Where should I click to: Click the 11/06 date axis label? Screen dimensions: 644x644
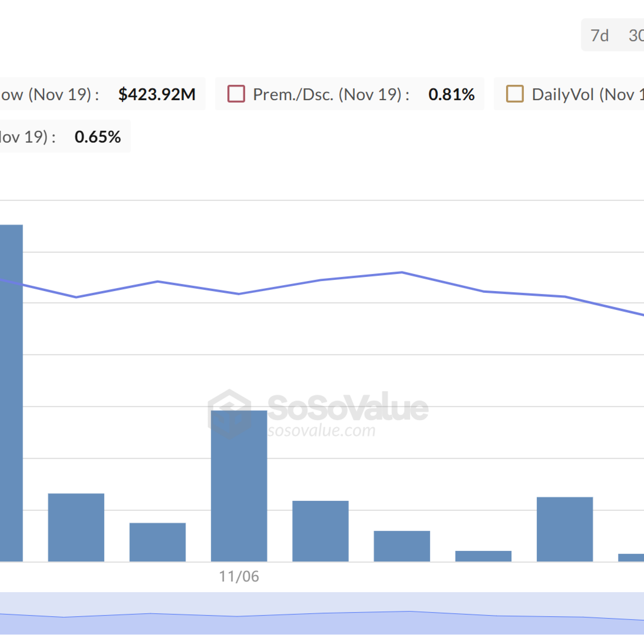pyautogui.click(x=239, y=576)
